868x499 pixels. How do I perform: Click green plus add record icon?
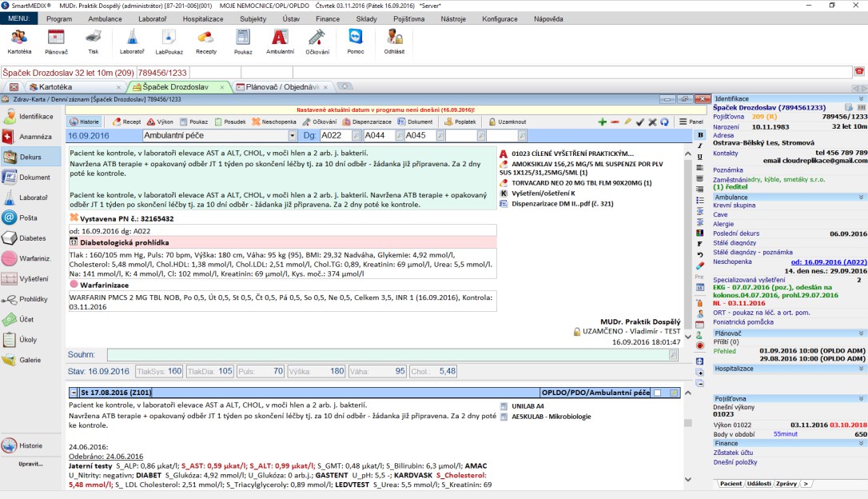(603, 122)
